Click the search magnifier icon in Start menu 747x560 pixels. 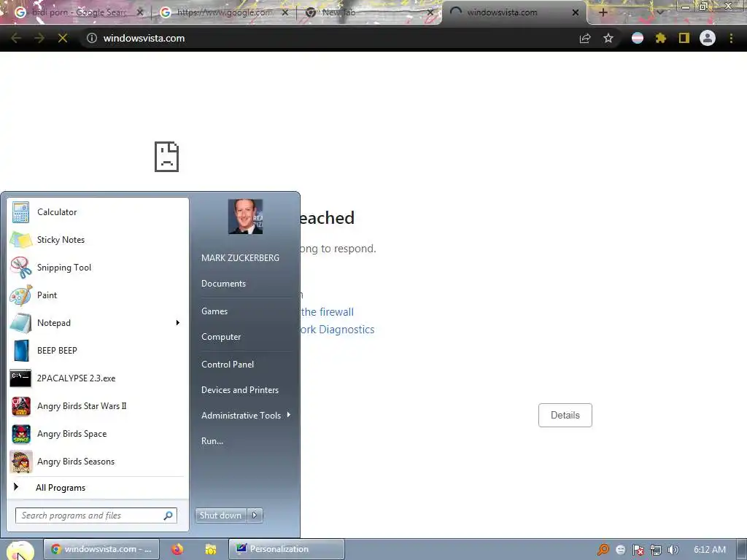tap(169, 516)
